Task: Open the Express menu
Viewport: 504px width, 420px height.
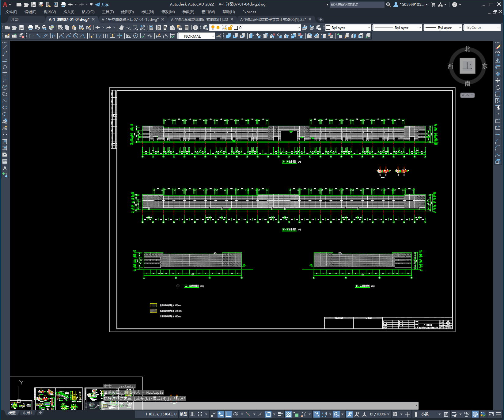Action: point(249,12)
